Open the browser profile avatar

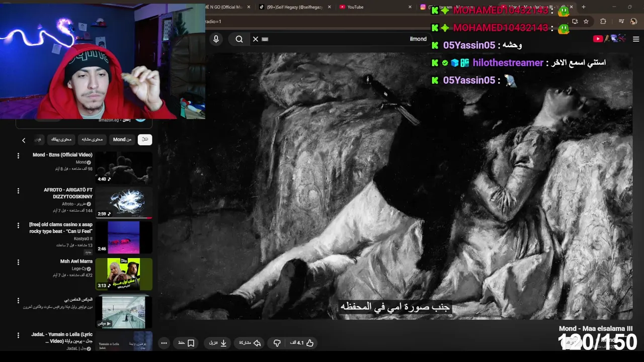coord(633,22)
